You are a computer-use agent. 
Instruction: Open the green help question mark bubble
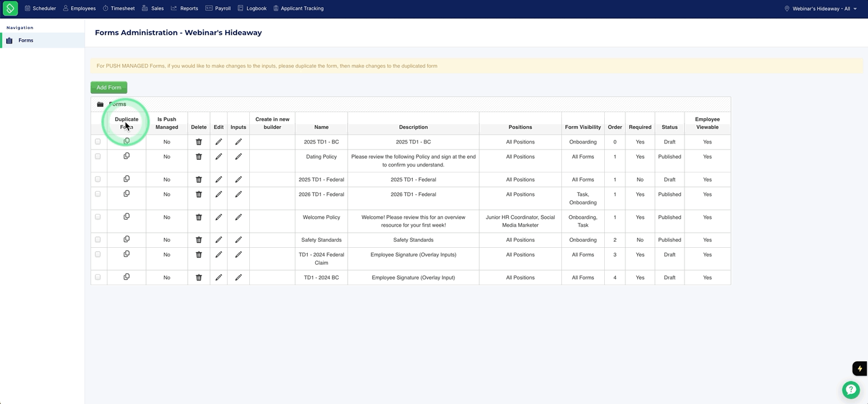pos(851,390)
